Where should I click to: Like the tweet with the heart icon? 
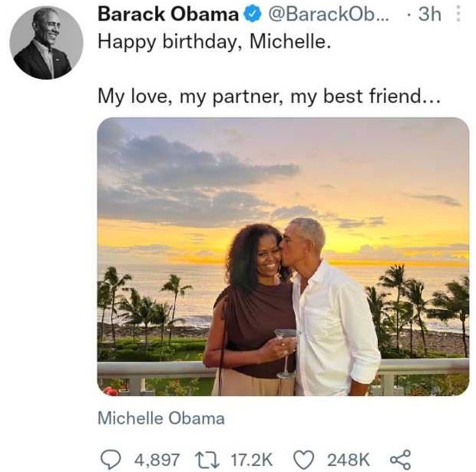[x=305, y=459]
